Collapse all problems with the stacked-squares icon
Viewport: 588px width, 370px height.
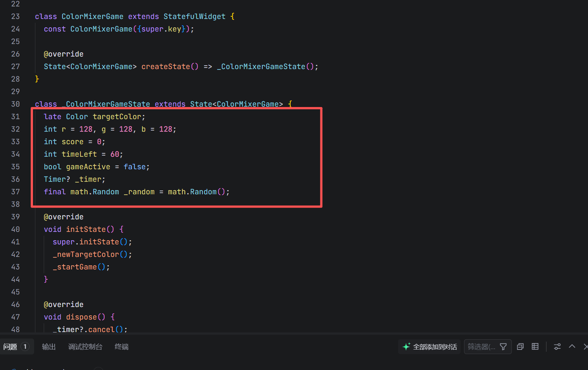coord(520,347)
